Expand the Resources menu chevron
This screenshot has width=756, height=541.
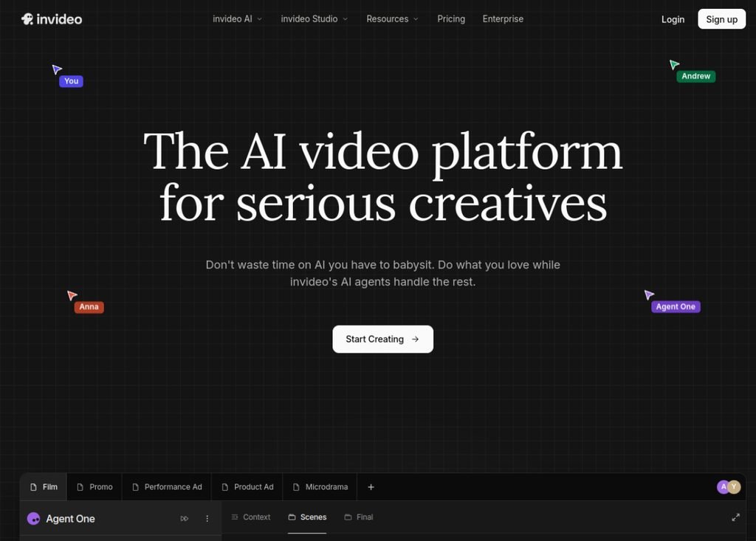416,19
